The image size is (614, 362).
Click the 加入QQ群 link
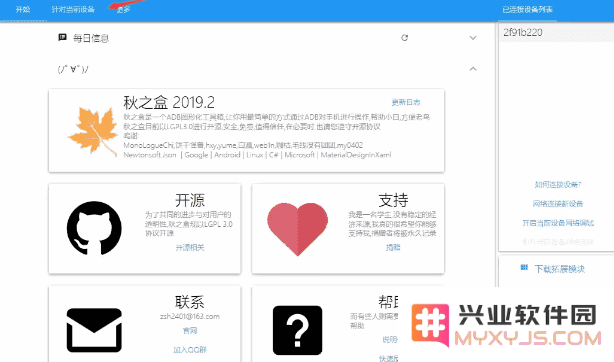pos(190,349)
